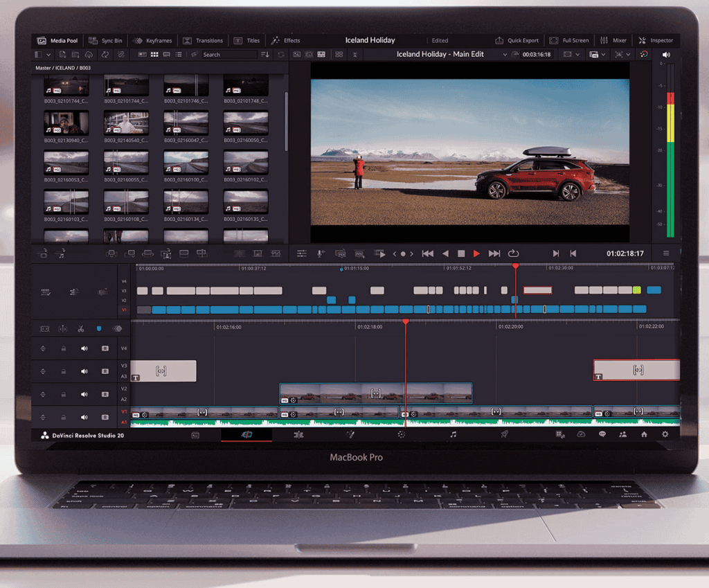
Task: Open the Effects library
Action: [x=285, y=41]
